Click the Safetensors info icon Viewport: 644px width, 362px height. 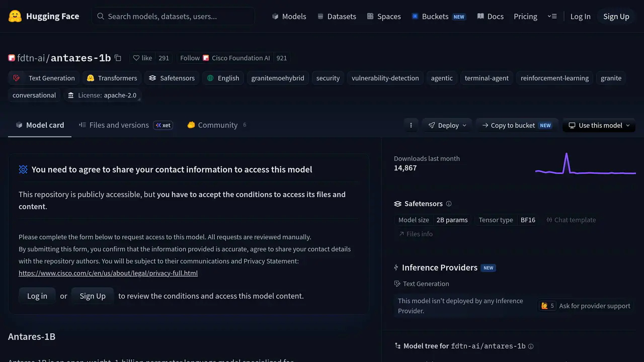[x=449, y=204]
